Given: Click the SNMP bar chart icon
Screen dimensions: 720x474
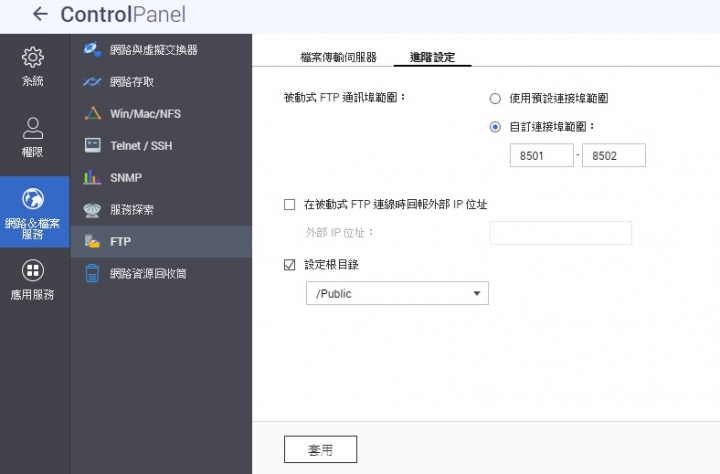Looking at the screenshot, I should click(x=92, y=177).
